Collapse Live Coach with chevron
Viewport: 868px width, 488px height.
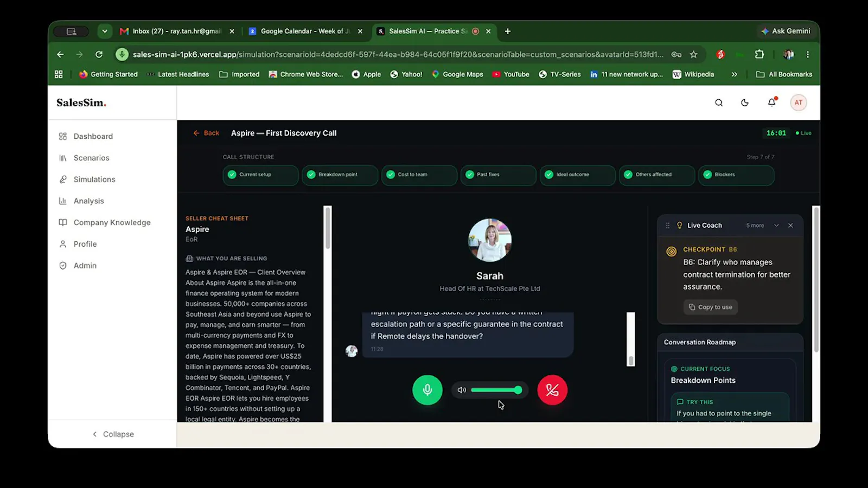click(776, 226)
